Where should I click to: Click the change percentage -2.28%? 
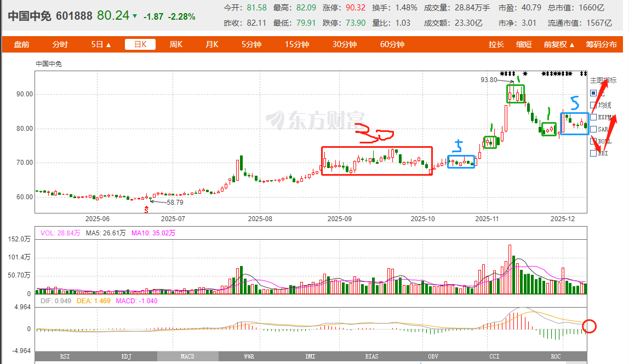[182, 17]
